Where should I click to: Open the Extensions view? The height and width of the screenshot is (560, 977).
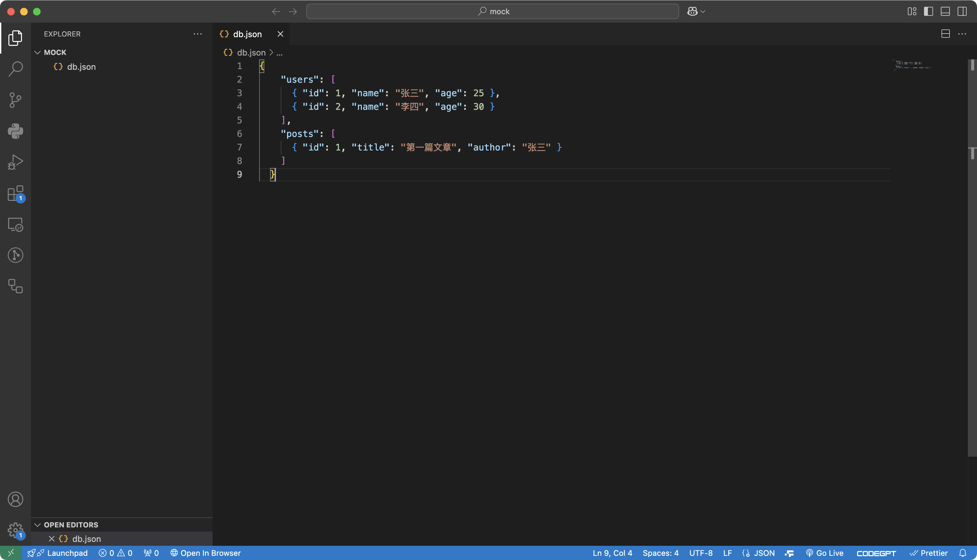coord(16,193)
